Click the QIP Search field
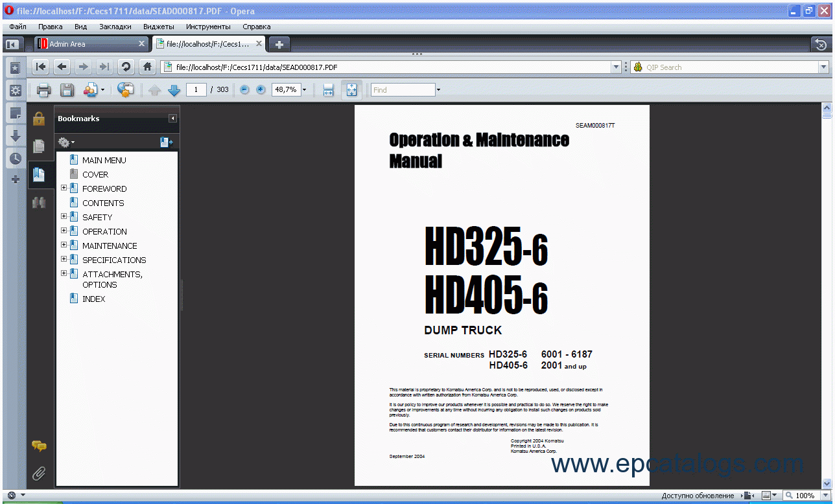This screenshot has width=835, height=504. [x=731, y=67]
